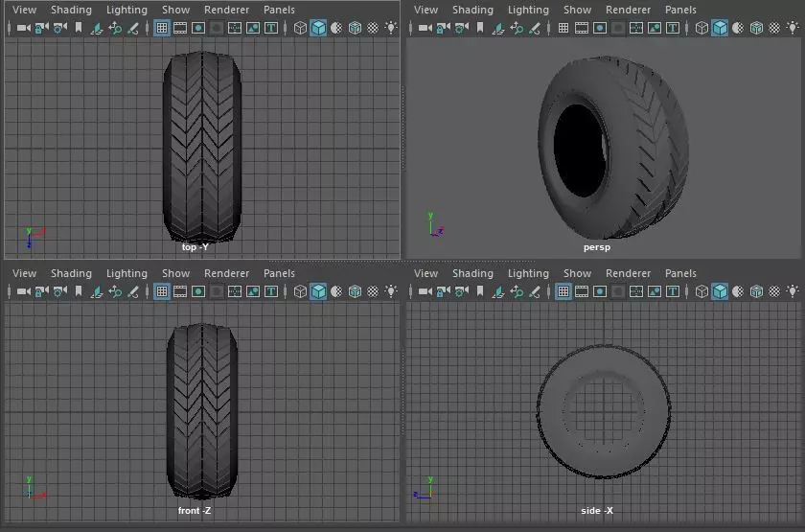Image resolution: width=805 pixels, height=532 pixels.
Task: Click 2D Pan/Zoom icon in side -X panel
Action: tap(517, 291)
